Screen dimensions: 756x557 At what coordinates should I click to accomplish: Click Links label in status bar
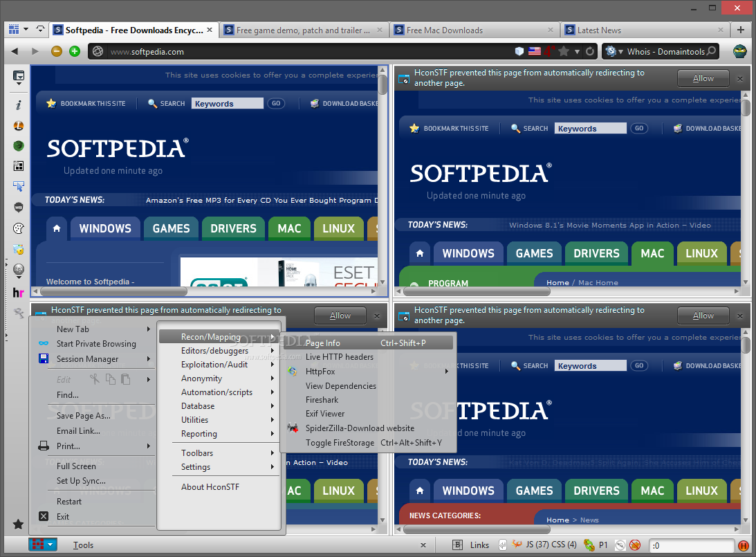pyautogui.click(x=479, y=545)
